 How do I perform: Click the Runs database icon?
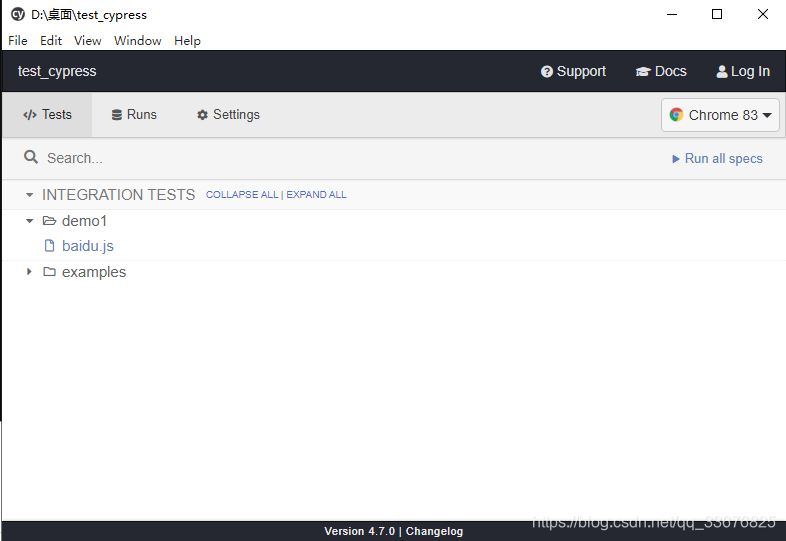tap(117, 115)
